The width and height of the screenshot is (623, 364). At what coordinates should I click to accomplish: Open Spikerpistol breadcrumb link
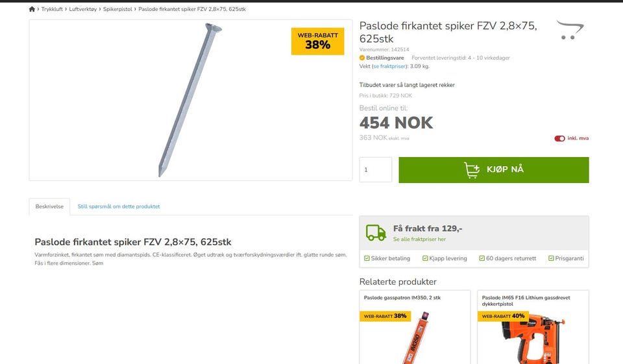point(117,9)
